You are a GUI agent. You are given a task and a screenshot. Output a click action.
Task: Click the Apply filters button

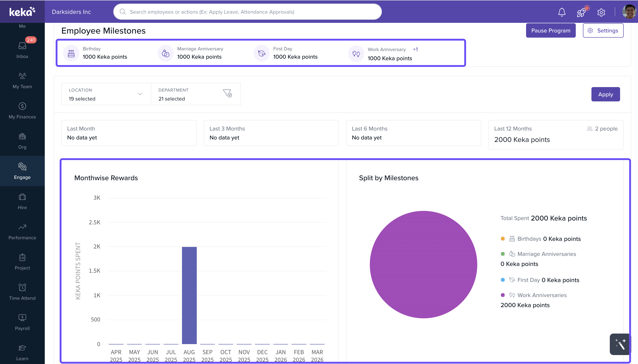tap(605, 94)
